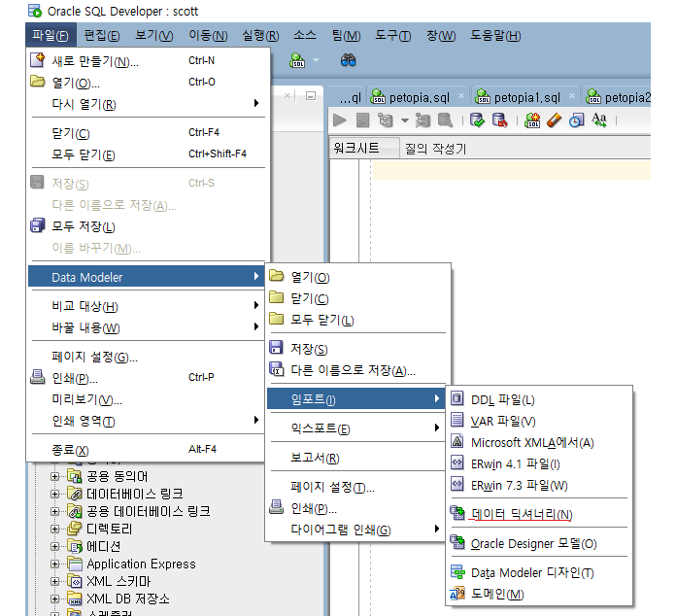Image resolution: width=676 pixels, height=616 pixels.
Task: Select Data Modeler 디자인(T) import option
Action: [539, 572]
